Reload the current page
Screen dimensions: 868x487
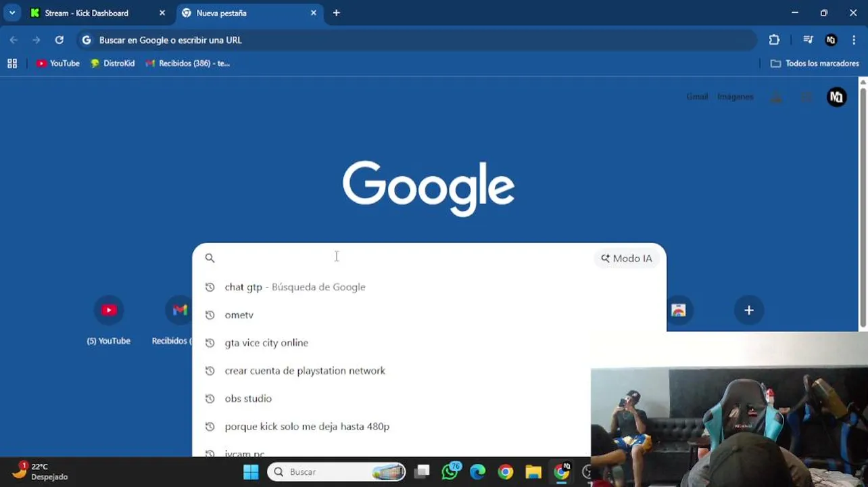59,40
